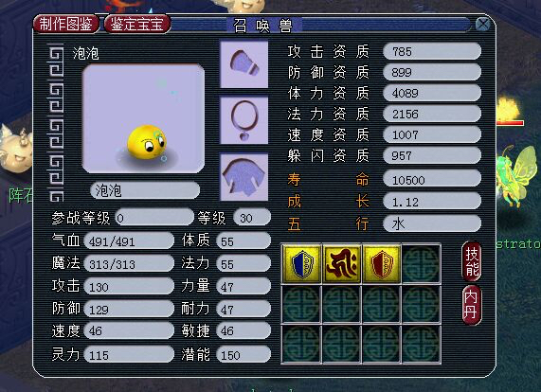Click the 鉴定宝宝 button
Screen dimensions: 541x392
pyautogui.click(x=137, y=24)
